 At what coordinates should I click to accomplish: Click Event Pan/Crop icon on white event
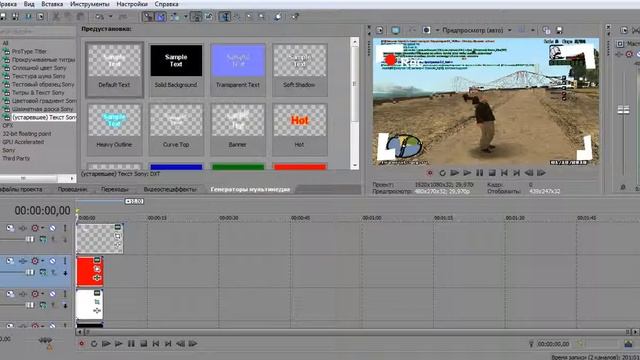coord(97,302)
